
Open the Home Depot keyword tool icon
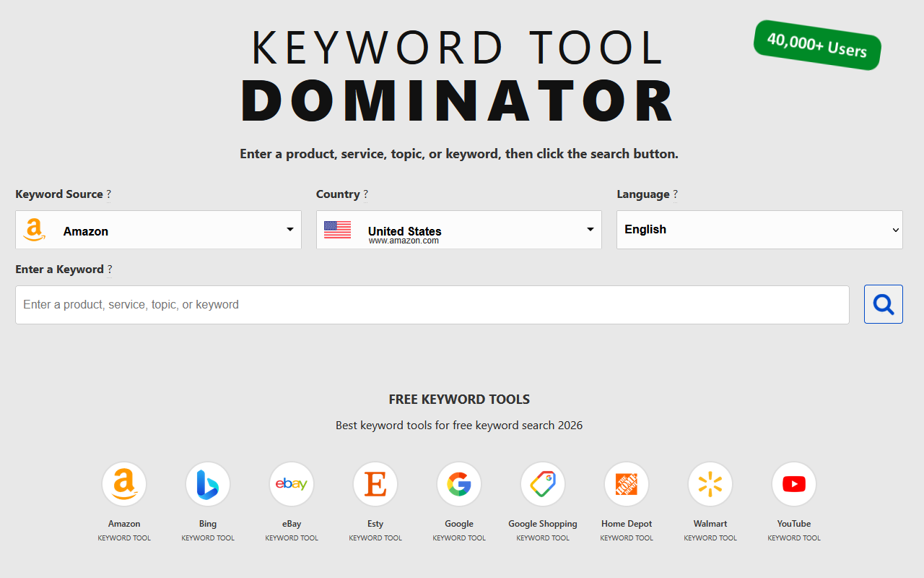[x=627, y=484]
